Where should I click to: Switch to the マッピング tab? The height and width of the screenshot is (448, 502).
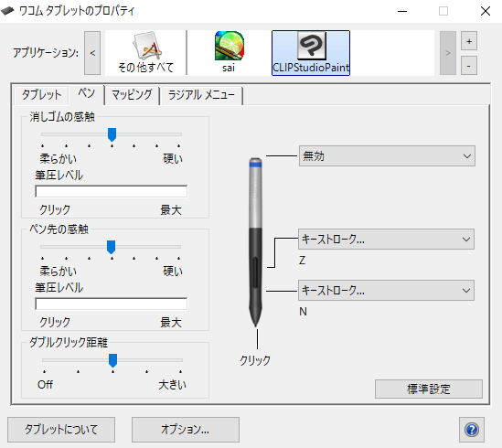(132, 95)
